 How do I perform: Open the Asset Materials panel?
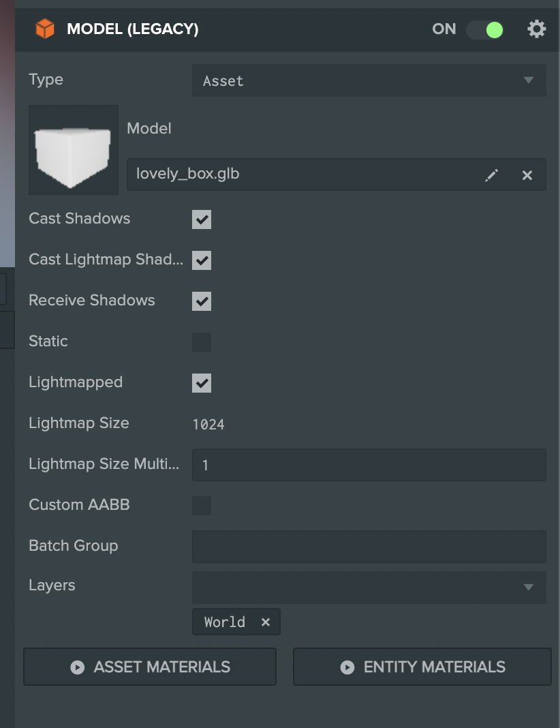[x=150, y=667]
